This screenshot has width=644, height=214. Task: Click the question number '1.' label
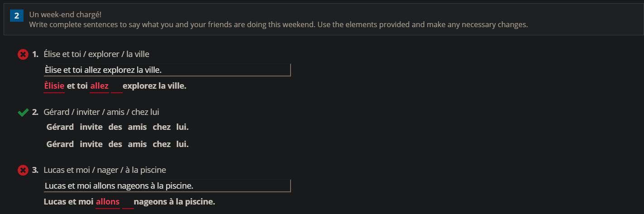35,54
